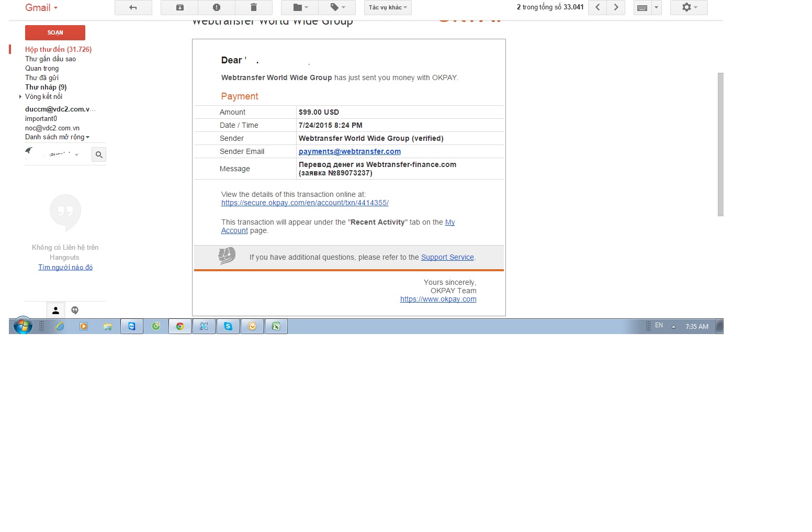Switch to TeamViewer on the taskbar
This screenshot has width=812, height=532.
[132, 326]
